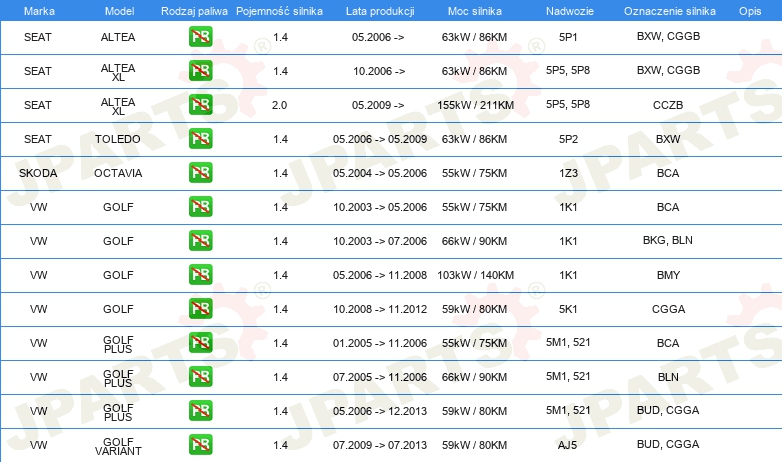The image size is (782, 462).
Task: Select the GOLF VARIANT model cell
Action: tap(118, 447)
